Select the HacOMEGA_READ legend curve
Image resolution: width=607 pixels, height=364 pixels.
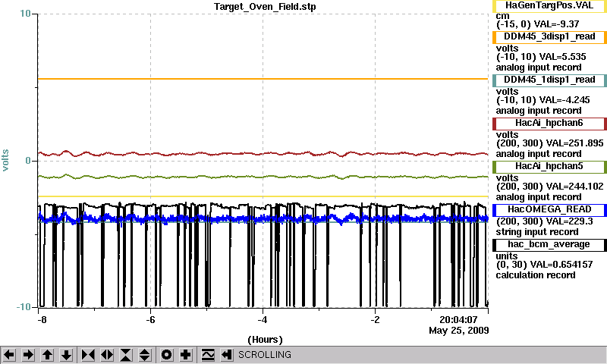click(x=549, y=209)
